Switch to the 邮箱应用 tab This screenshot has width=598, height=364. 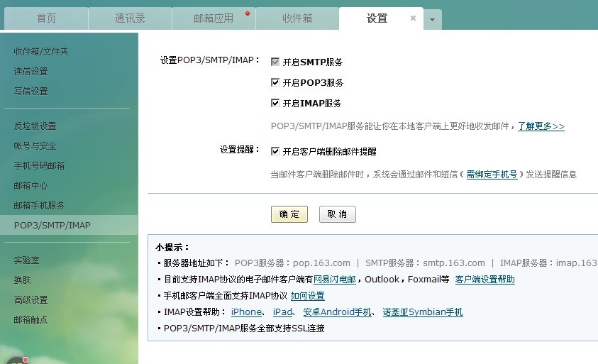coord(214,18)
